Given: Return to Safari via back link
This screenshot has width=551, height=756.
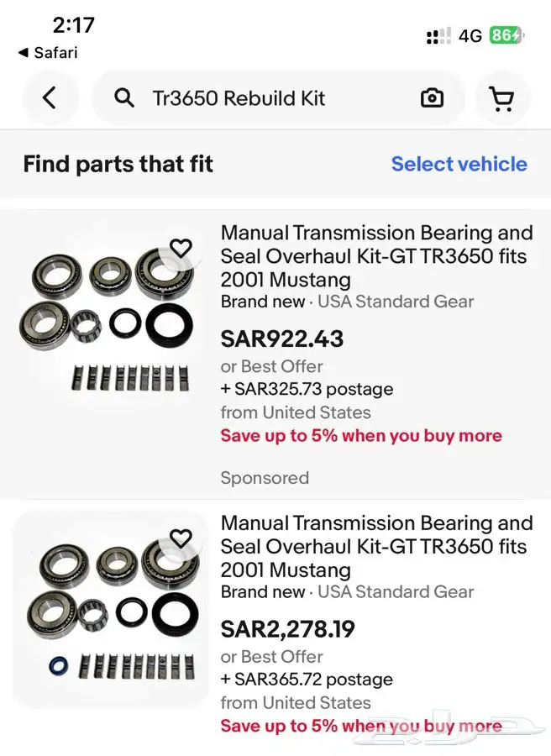Looking at the screenshot, I should coord(48,53).
